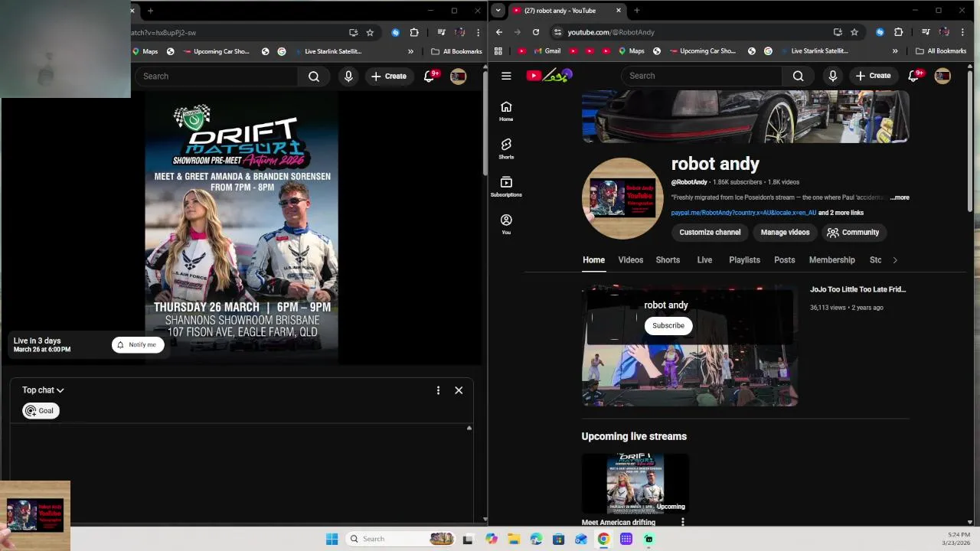Bookmark this page star in right window
Image resolution: width=980 pixels, height=551 pixels.
(854, 32)
